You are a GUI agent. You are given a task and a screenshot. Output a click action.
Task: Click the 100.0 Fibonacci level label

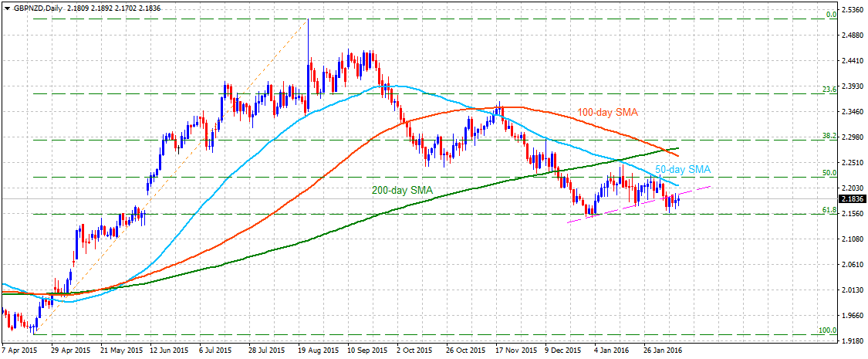point(828,330)
